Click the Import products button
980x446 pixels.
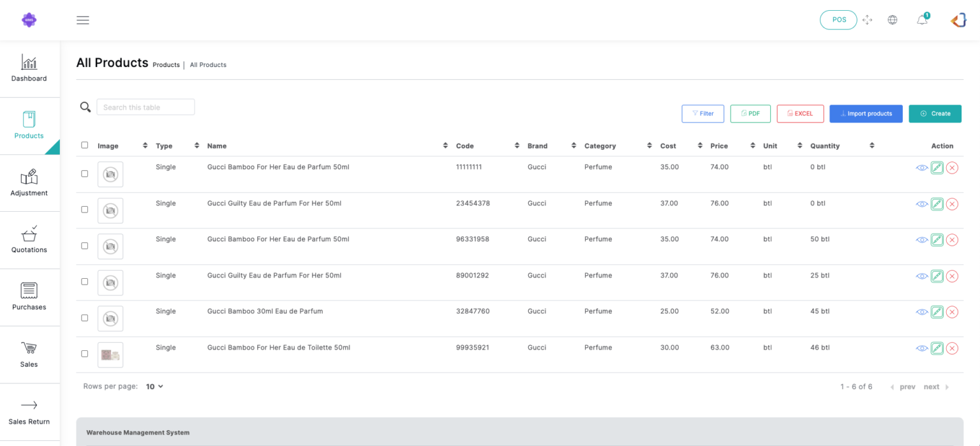866,114
